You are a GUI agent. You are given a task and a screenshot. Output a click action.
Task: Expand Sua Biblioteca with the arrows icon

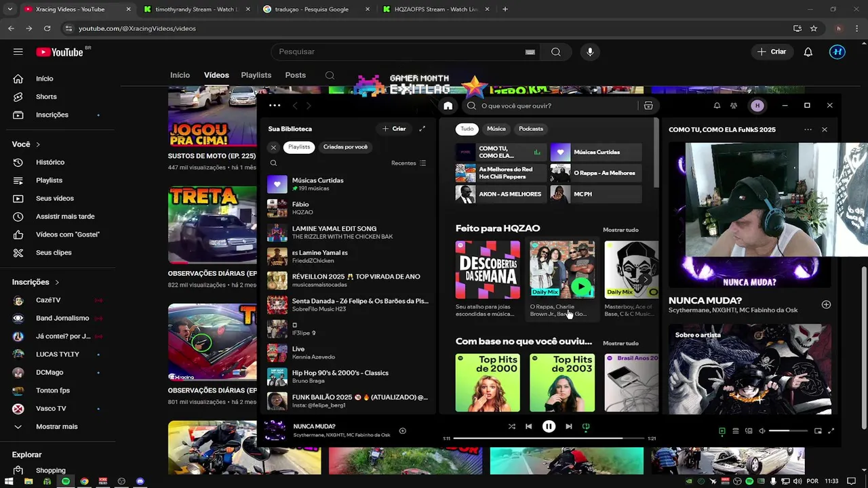pyautogui.click(x=422, y=129)
